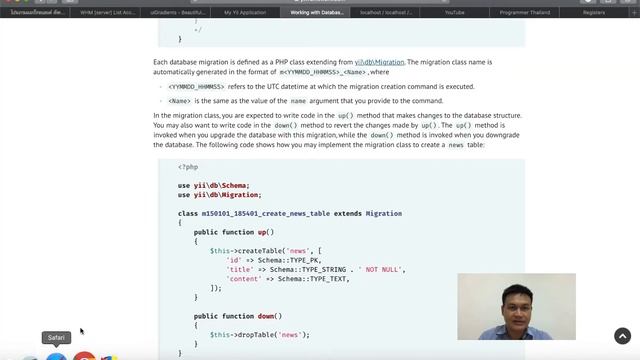This screenshot has width=640, height=360.
Task: Click the <YYMMDD_HHMMSS> bullet code term
Action: [196, 87]
